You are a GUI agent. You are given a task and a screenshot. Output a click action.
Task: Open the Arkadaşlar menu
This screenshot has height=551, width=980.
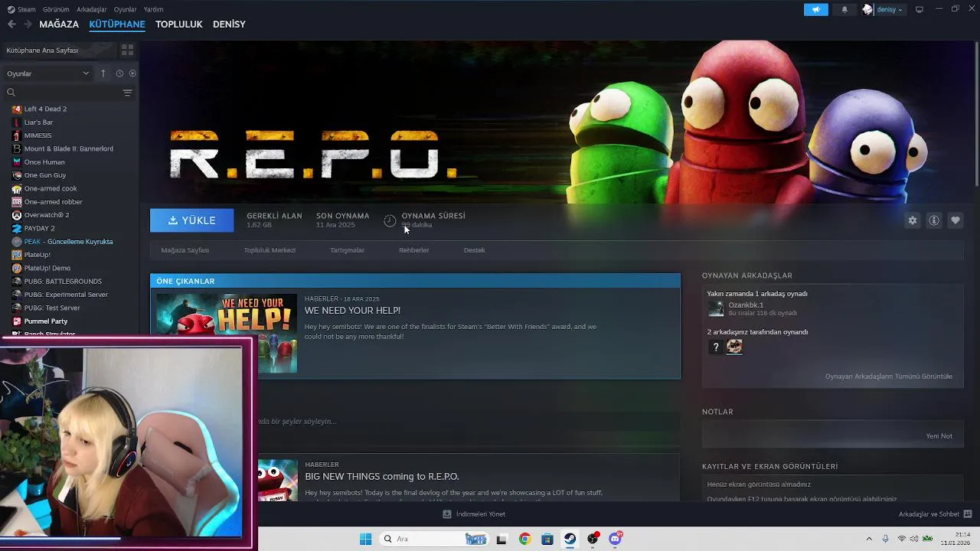pyautogui.click(x=92, y=9)
